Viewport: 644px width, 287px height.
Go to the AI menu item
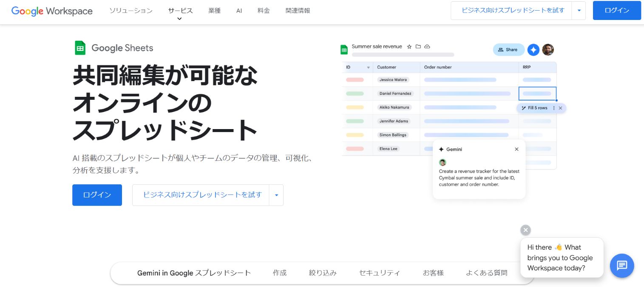[239, 11]
